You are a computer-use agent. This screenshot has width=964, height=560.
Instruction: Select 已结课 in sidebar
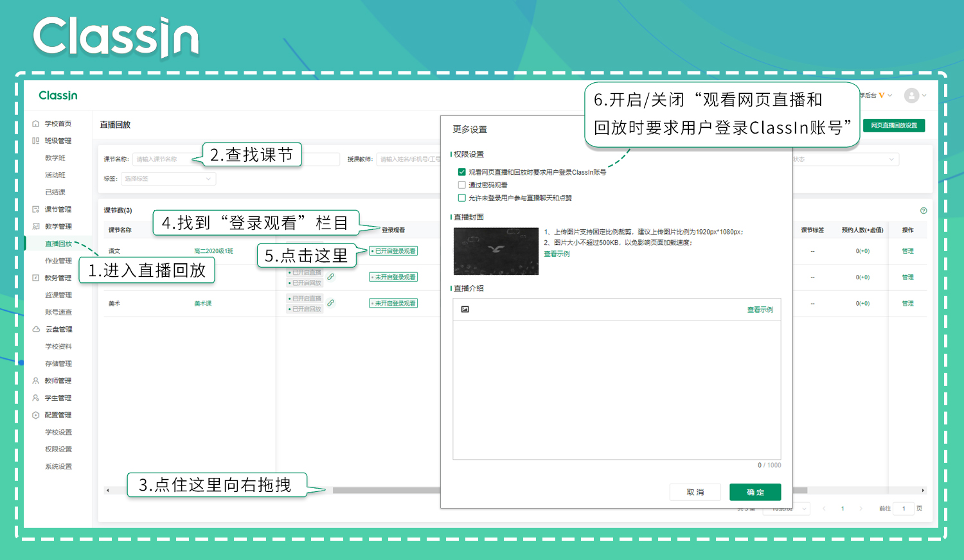click(x=55, y=192)
